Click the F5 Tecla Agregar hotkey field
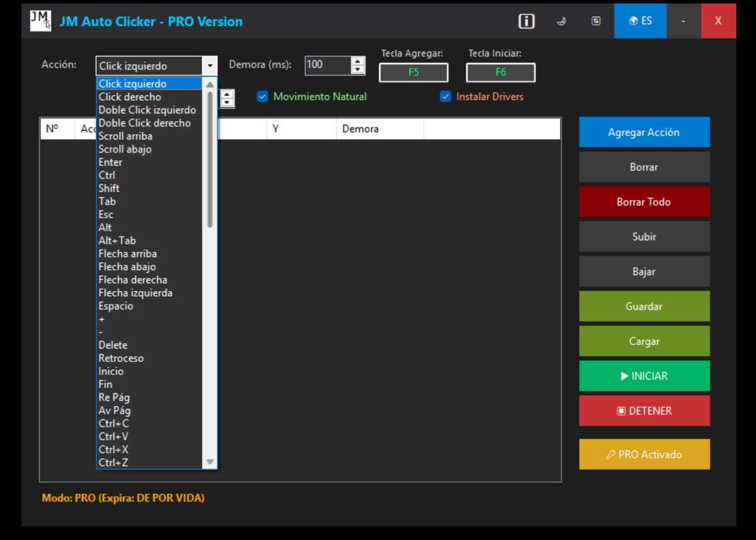This screenshot has width=756, height=540. click(x=413, y=72)
